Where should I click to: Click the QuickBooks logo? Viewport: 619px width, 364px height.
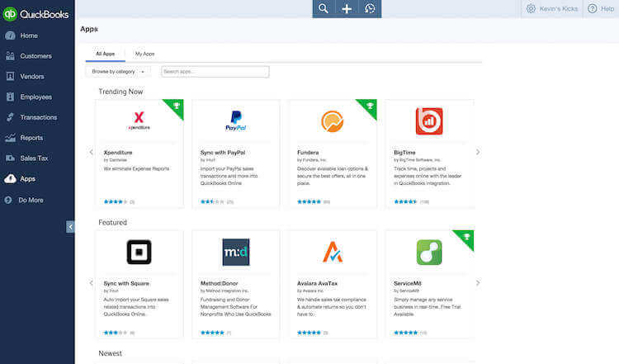pos(36,13)
